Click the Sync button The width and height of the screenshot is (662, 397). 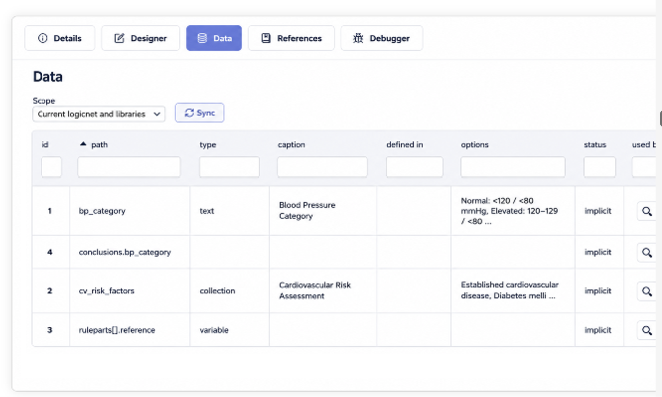coord(200,113)
